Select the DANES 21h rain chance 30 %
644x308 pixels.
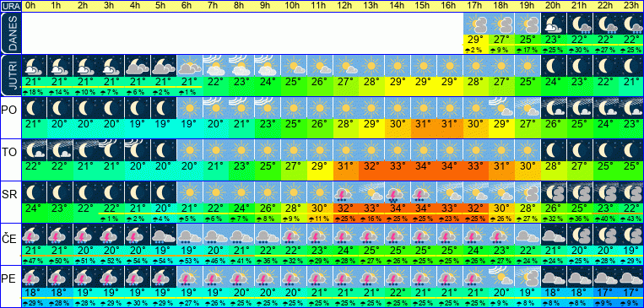click(x=580, y=50)
